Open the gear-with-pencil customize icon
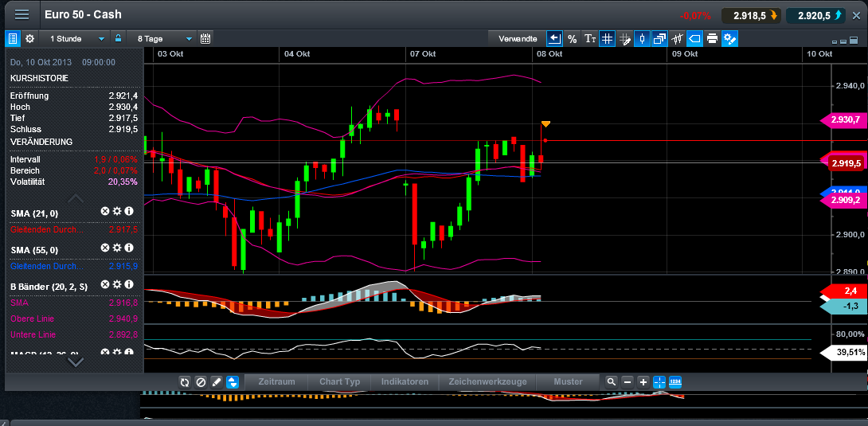This screenshot has height=426, width=868. coord(730,39)
